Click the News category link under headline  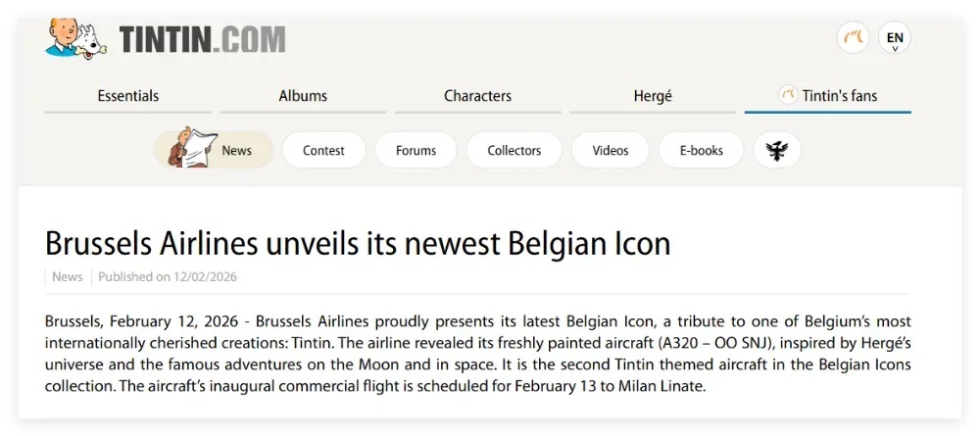click(x=68, y=276)
